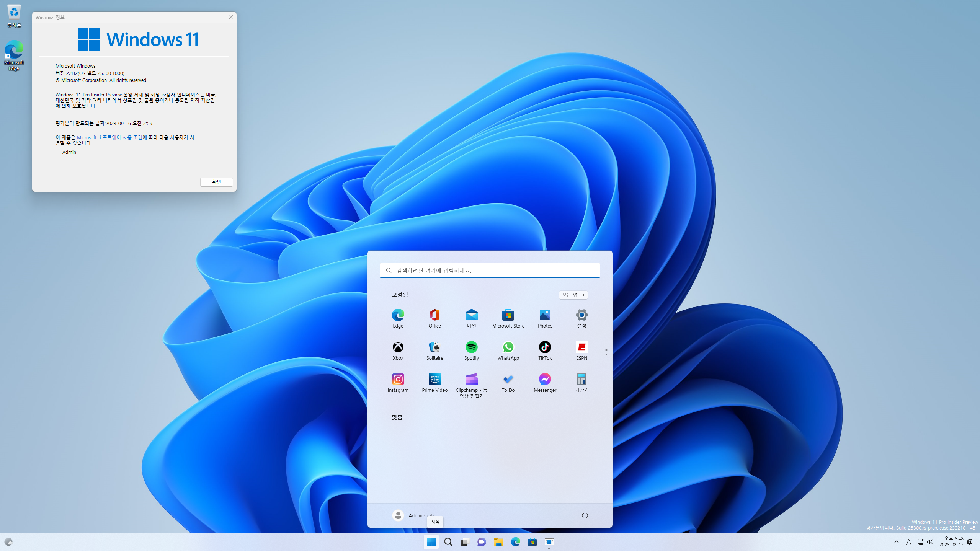The image size is (980, 551).
Task: Open the Messenger app icon
Action: (x=545, y=380)
